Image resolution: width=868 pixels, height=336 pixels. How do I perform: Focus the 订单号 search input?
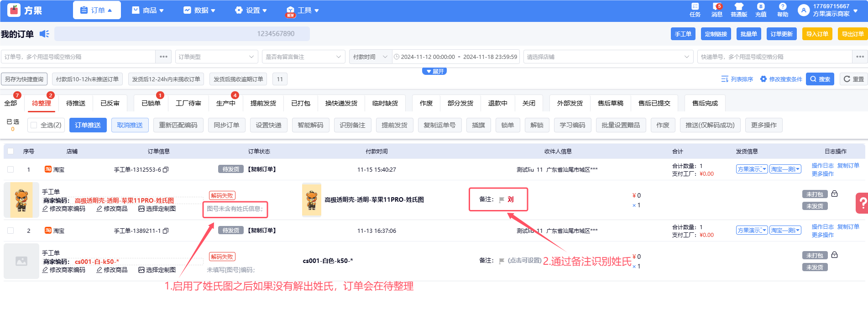[x=78, y=57]
